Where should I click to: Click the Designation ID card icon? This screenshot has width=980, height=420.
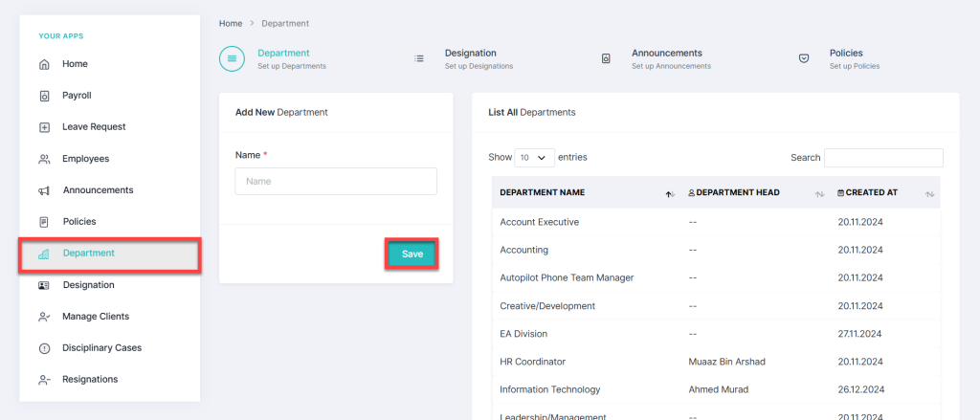pyautogui.click(x=44, y=285)
